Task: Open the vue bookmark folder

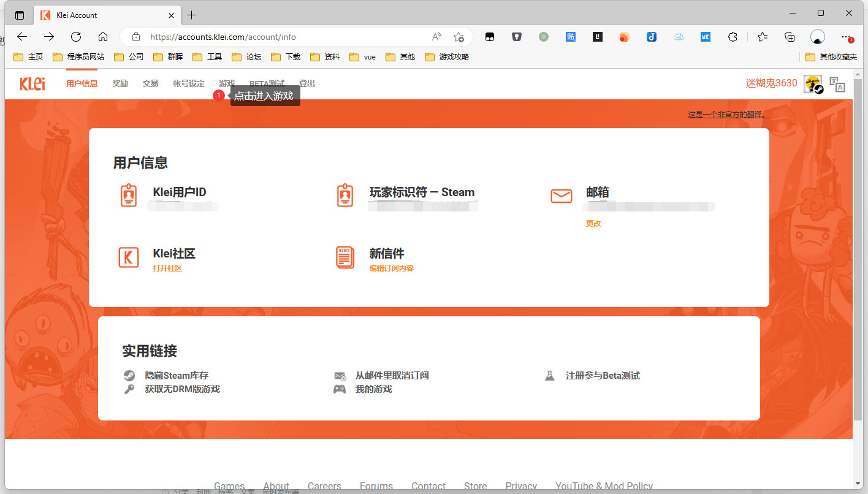Action: click(x=363, y=57)
